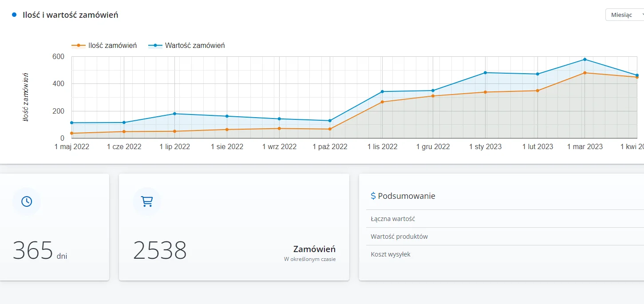Click the blue peak point at 1 mar 2023
This screenshot has width=644, height=304.
[585, 59]
